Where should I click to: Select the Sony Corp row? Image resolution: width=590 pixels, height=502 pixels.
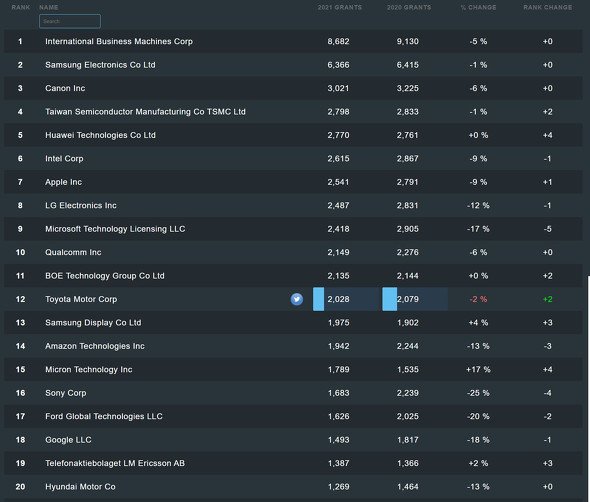pyautogui.click(x=293, y=393)
